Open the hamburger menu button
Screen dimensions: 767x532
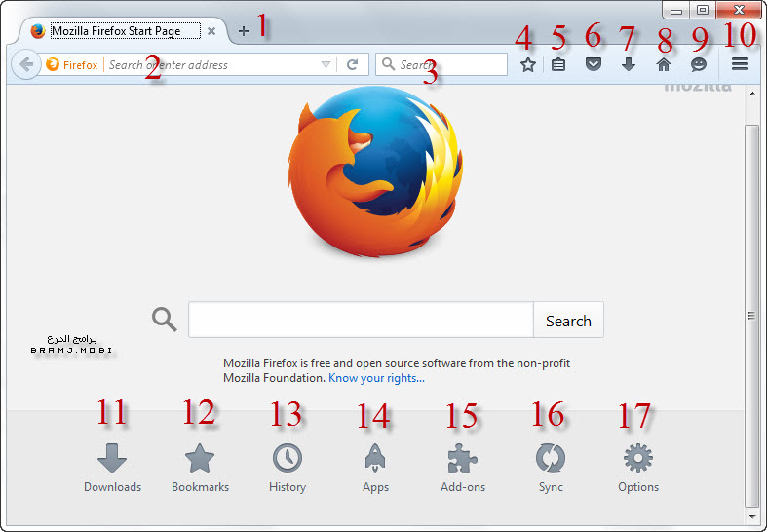(740, 65)
